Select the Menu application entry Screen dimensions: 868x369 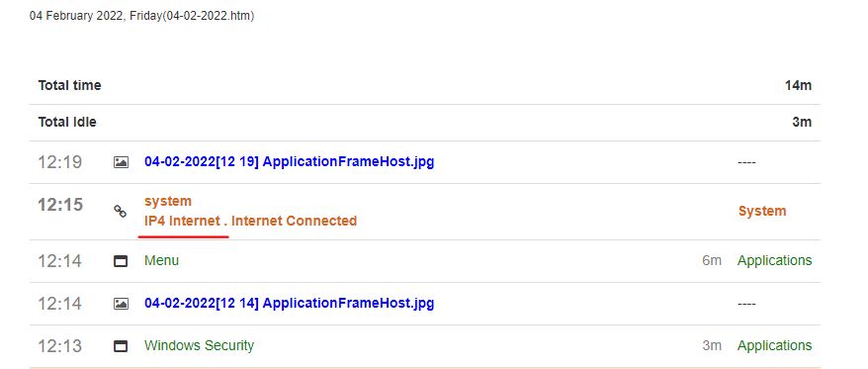pyautogui.click(x=162, y=260)
